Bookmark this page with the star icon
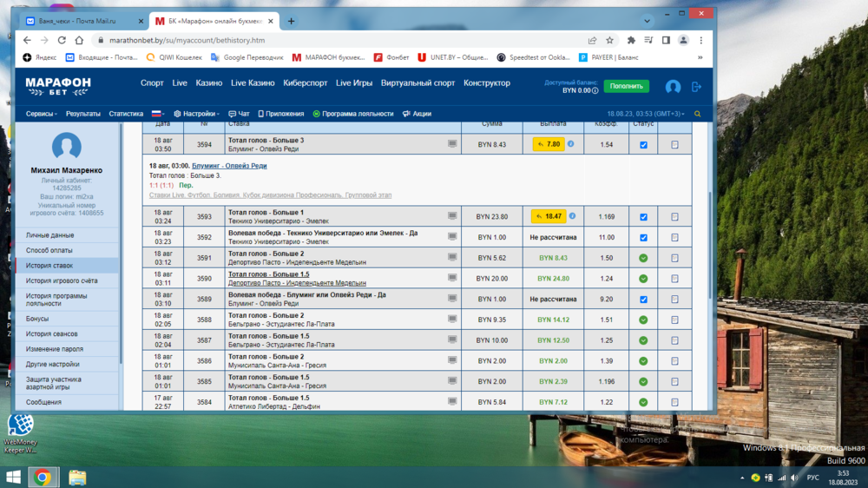 pyautogui.click(x=610, y=40)
